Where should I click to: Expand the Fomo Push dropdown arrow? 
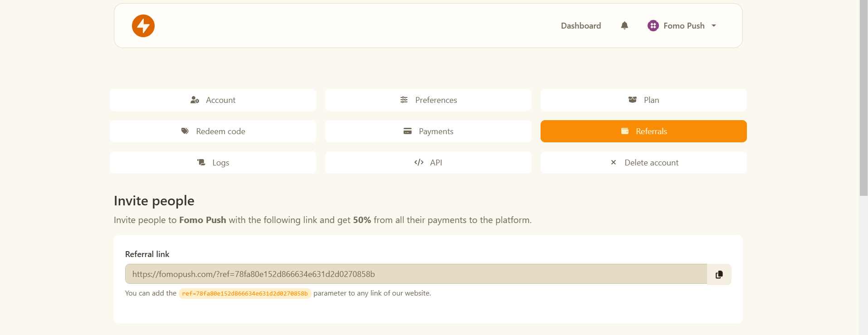click(x=714, y=26)
